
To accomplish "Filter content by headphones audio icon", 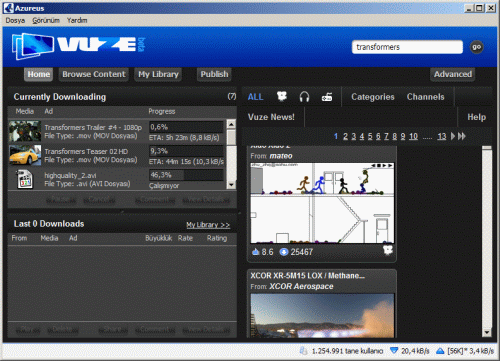I will pos(304,97).
